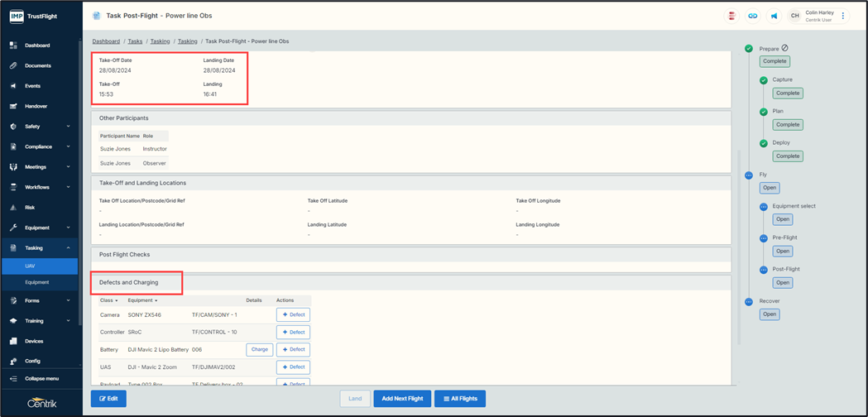Sort table by Class column
This screenshot has height=417, width=868.
click(x=108, y=300)
